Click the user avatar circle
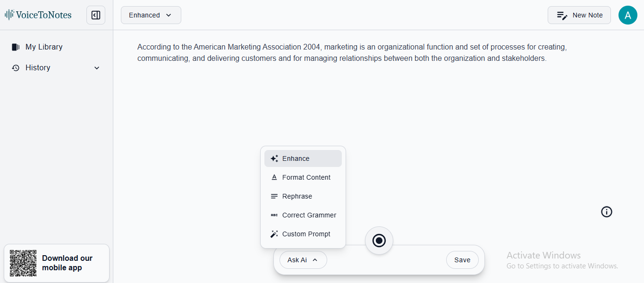Screen dimensions: 644x283 tap(628, 15)
